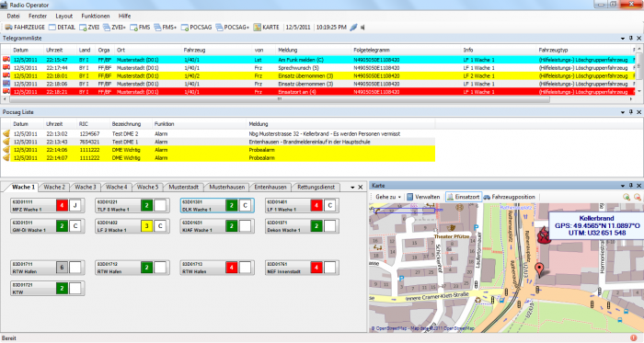Pin the Telegrammliste panel
644x343 pixels.
631,38
